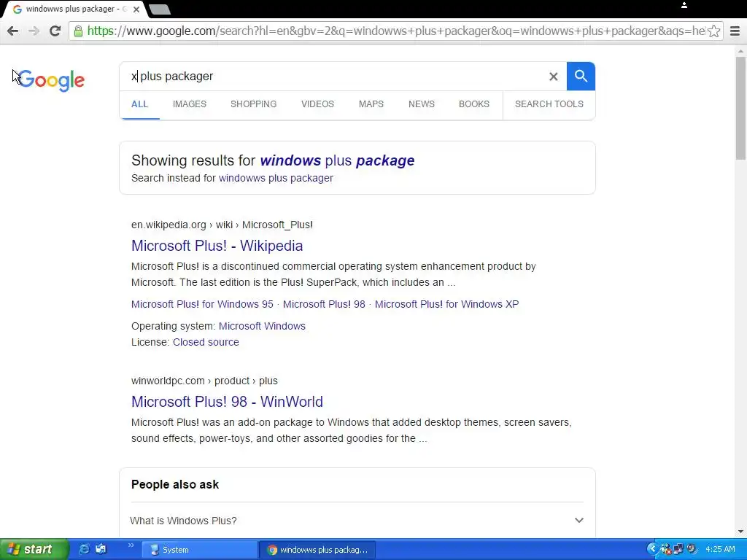This screenshot has height=560, width=747.
Task: Click the scrollbar up arrow
Action: 741,50
